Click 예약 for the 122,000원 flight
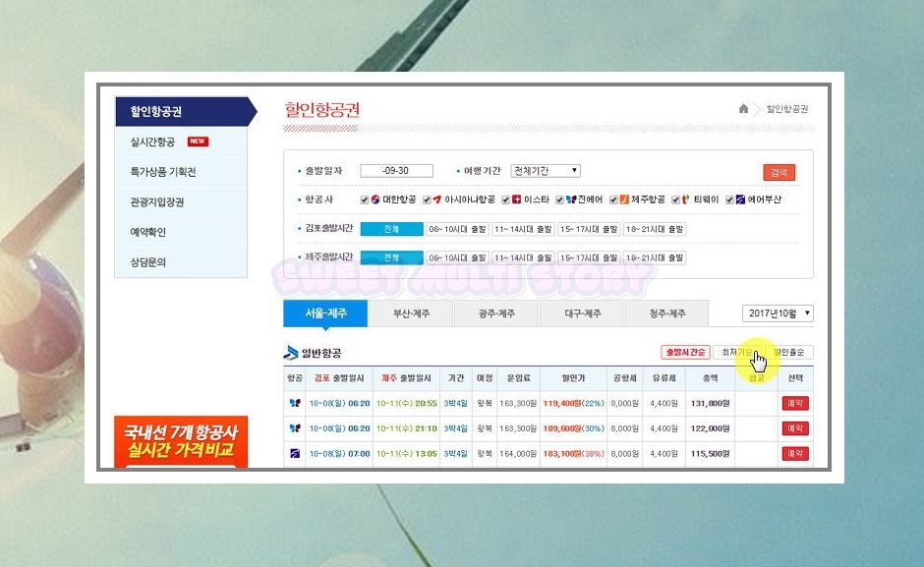The width and height of the screenshot is (924, 567). point(795,428)
